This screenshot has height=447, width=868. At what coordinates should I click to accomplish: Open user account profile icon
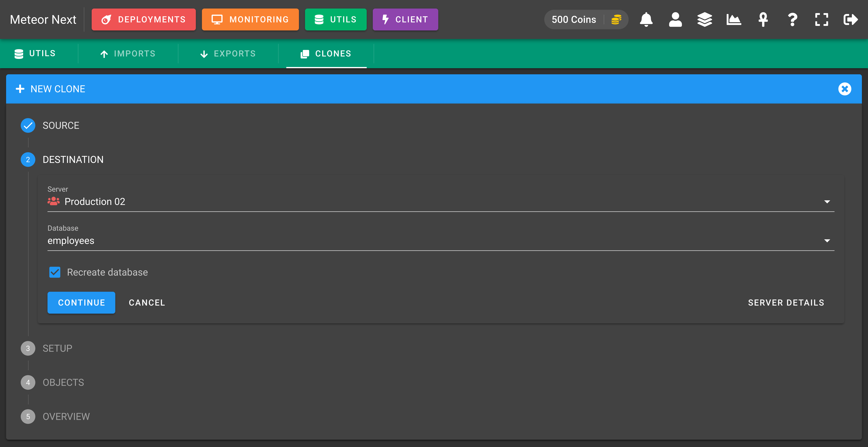(675, 19)
